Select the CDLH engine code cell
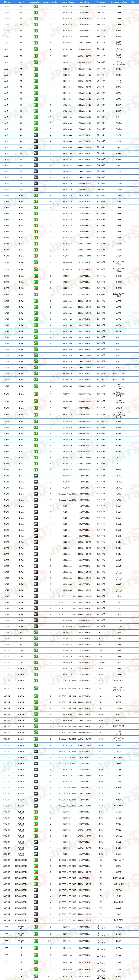Image resolution: width=139 pixels, height=980 pixels. coord(119,117)
